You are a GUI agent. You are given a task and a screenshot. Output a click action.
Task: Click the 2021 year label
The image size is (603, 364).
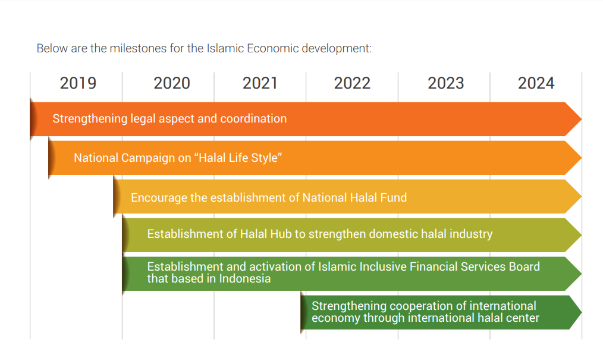(x=260, y=83)
